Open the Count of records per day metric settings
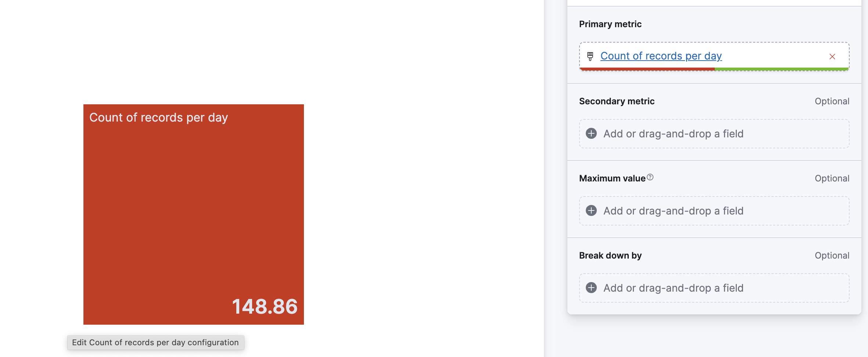Screen dimensions: 868x357 pos(660,56)
